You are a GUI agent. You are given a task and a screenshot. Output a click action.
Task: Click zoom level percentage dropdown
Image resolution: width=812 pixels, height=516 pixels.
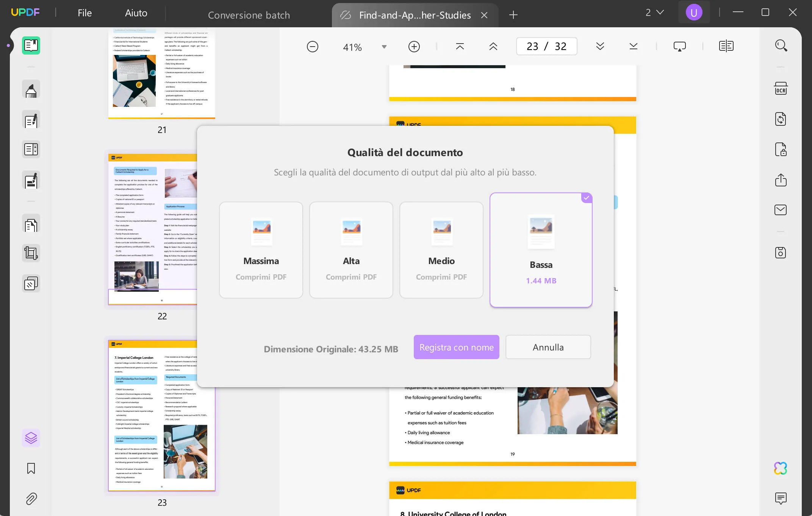point(383,46)
